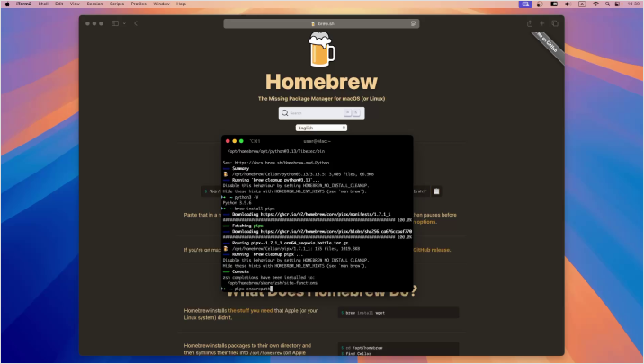
Task: Click the volume icon in menu bar
Action: [x=568, y=4]
